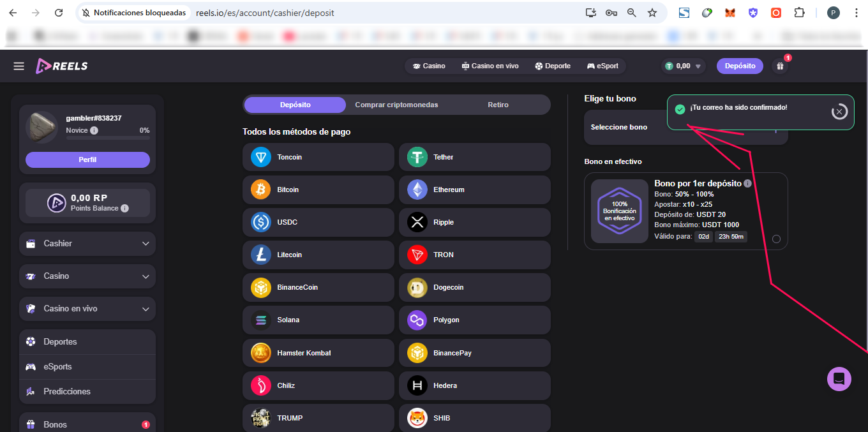The image size is (868, 432).
Task: Open Bonos in sidebar
Action: [x=87, y=424]
